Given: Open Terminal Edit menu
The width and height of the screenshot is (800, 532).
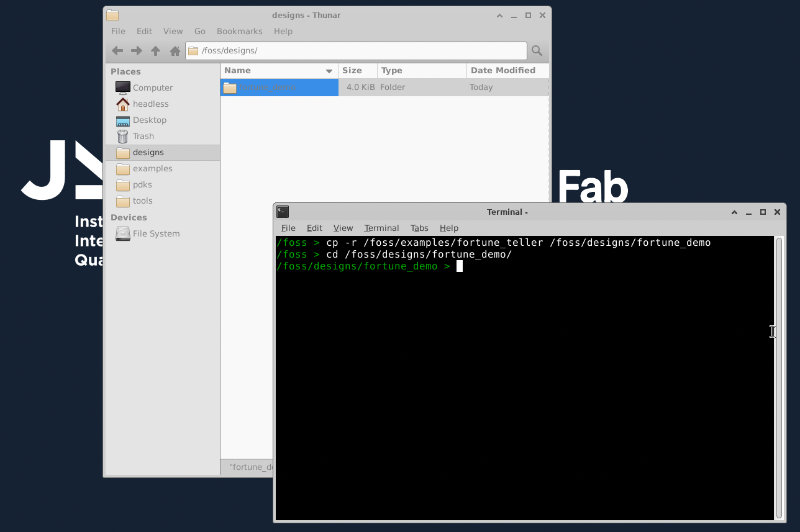Looking at the screenshot, I should pos(314,228).
